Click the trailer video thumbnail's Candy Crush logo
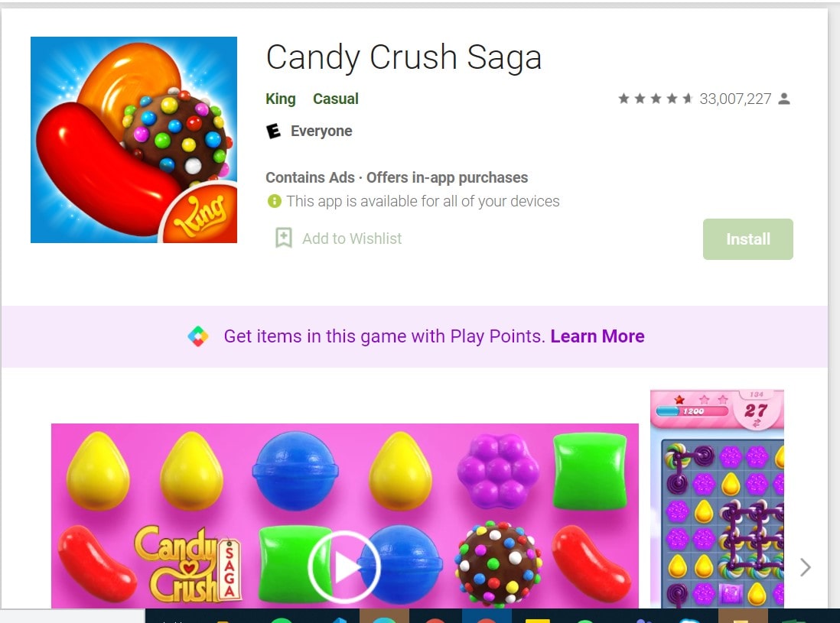Viewport: 840px width, 623px height. click(187, 563)
